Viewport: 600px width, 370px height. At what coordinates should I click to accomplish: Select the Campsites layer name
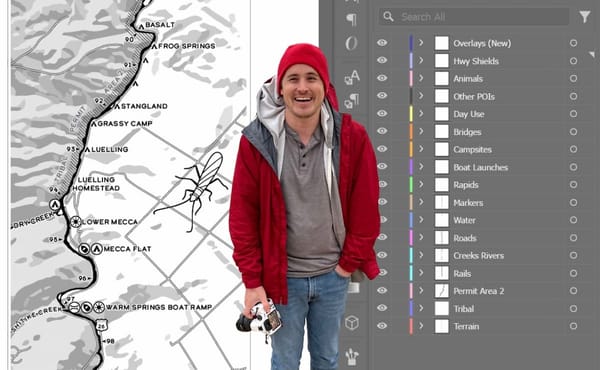pyautogui.click(x=473, y=150)
